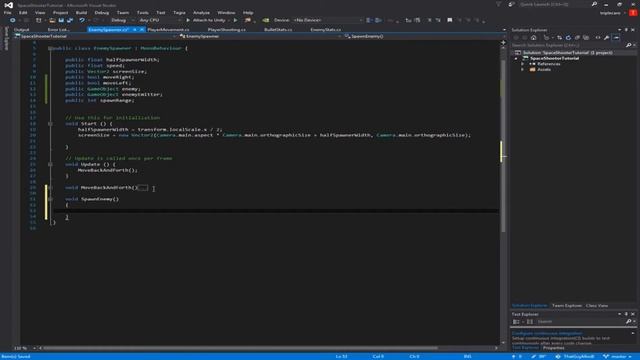The image size is (640, 360).
Task: Select the Solution 'SpaceShooterTutorial' node
Action: (x=567, y=53)
